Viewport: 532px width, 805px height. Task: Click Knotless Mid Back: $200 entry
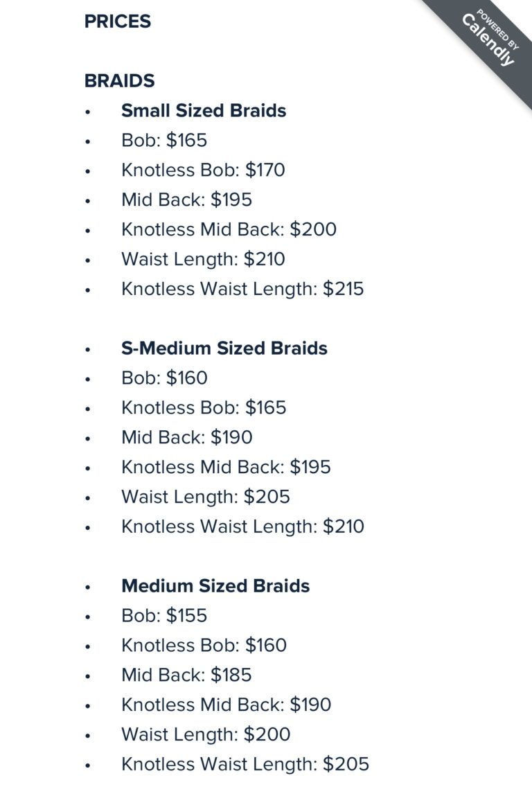click(x=229, y=230)
